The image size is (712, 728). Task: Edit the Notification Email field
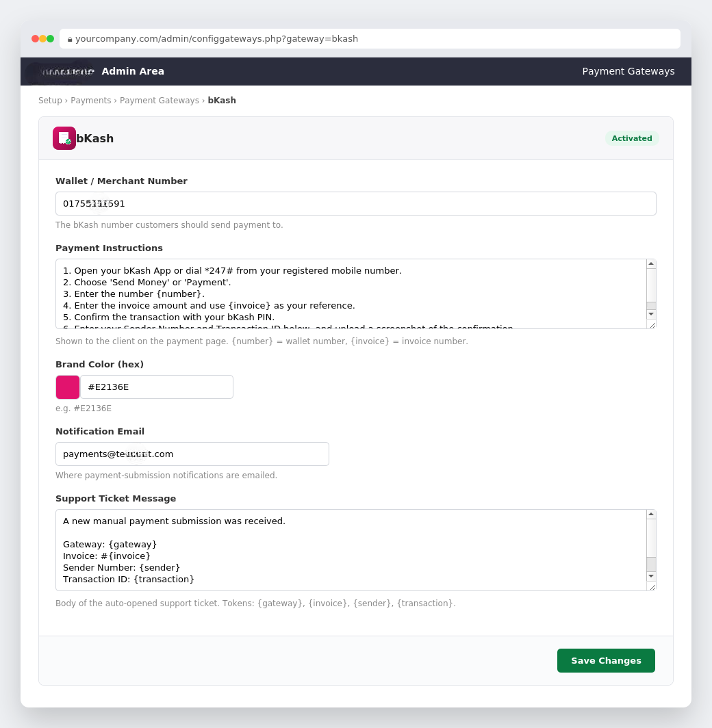pos(192,454)
